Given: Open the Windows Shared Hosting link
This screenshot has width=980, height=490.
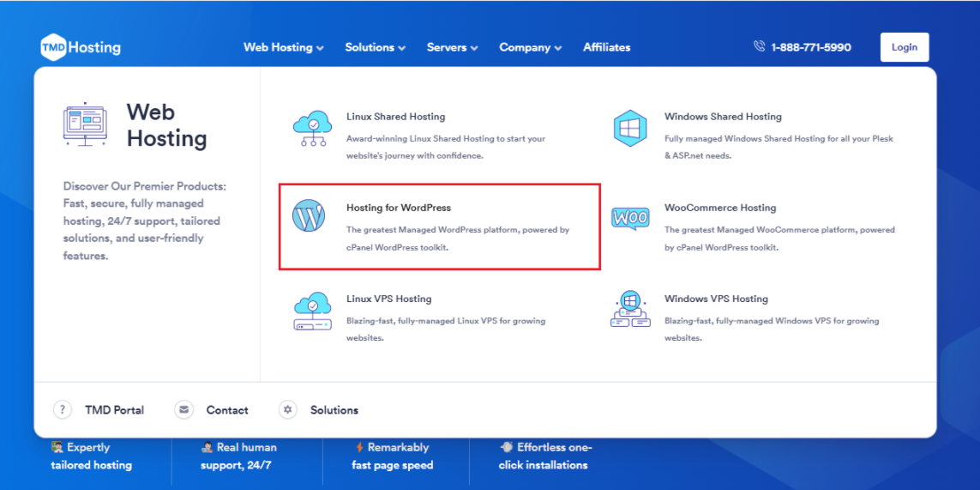Looking at the screenshot, I should click(x=723, y=117).
